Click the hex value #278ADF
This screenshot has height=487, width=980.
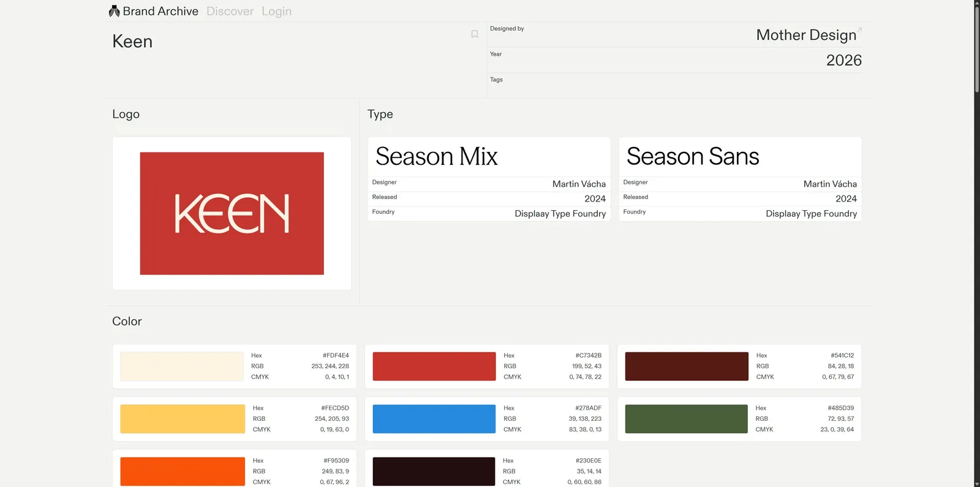588,408
